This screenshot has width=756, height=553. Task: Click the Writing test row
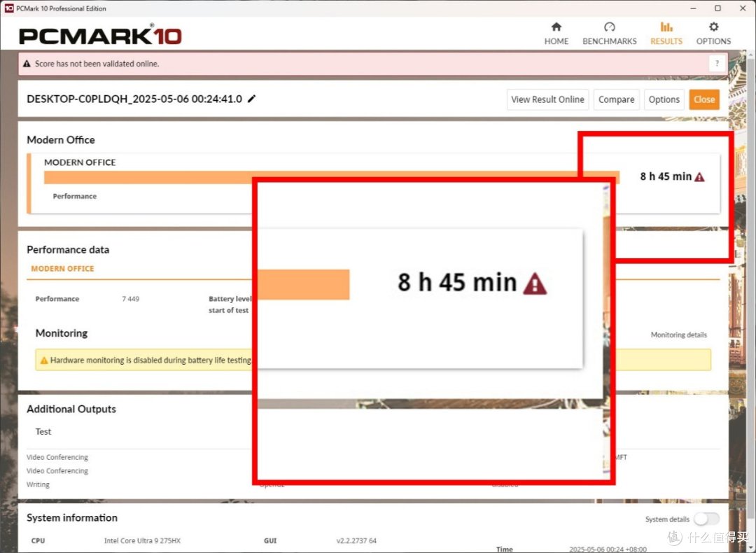38,484
